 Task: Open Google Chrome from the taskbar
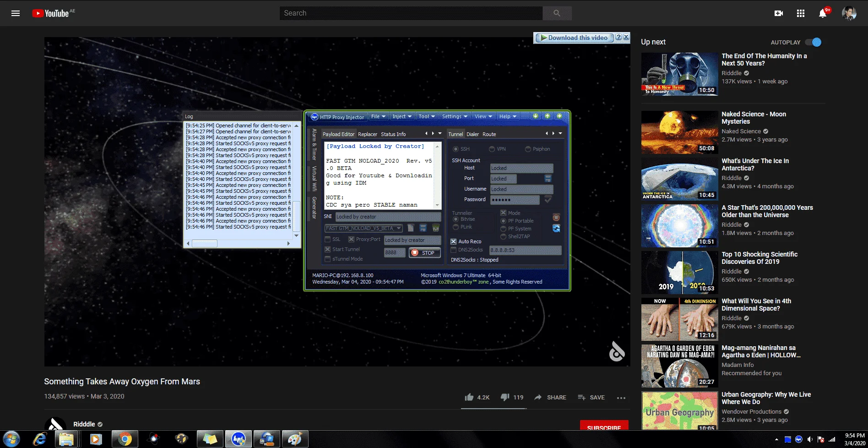[x=125, y=439]
